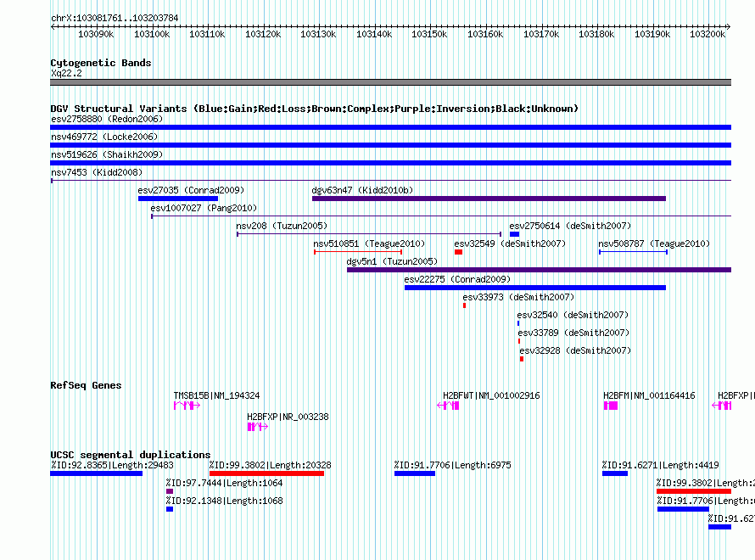The image size is (755, 560).
Task: Open the esv27035 (Conrad2009) blue variant bar
Action: pos(178,199)
